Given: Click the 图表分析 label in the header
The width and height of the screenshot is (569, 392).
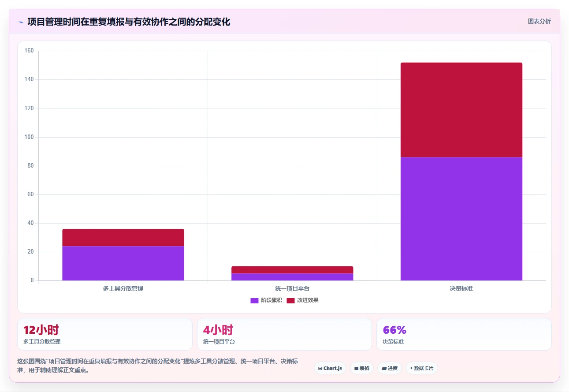Looking at the screenshot, I should [x=539, y=21].
